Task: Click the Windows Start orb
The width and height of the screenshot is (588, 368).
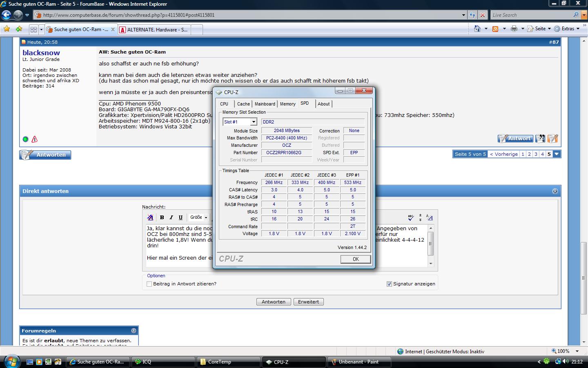Action: click(x=11, y=361)
